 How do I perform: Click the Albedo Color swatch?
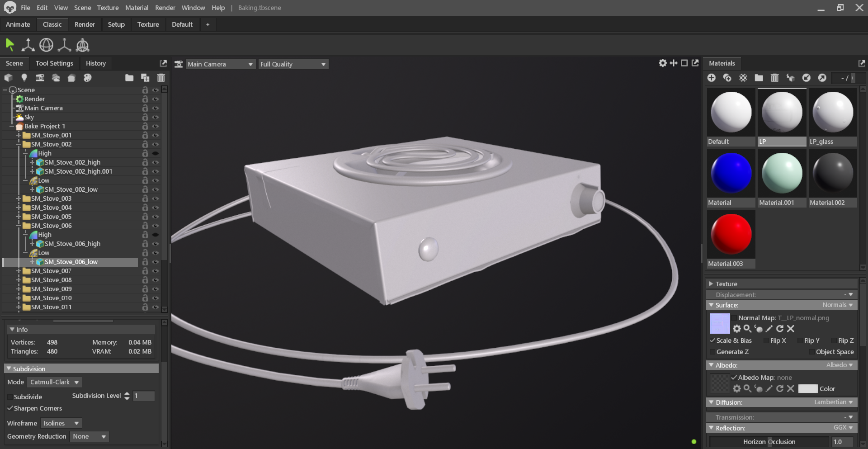point(808,388)
